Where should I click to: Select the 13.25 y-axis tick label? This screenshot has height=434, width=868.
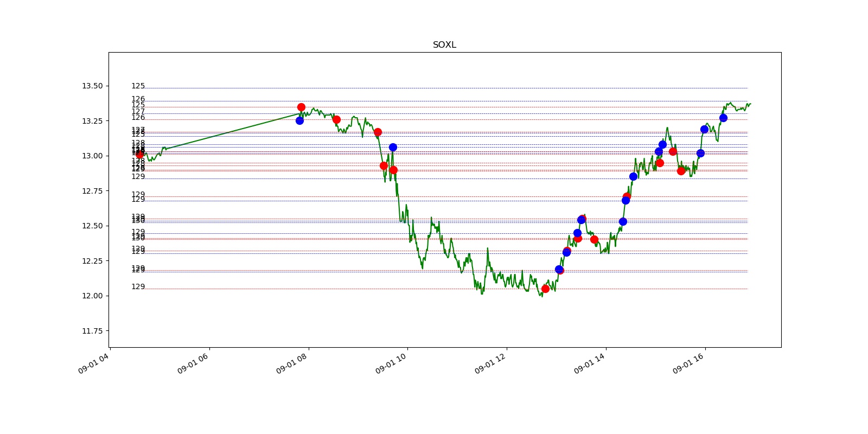coord(92,121)
